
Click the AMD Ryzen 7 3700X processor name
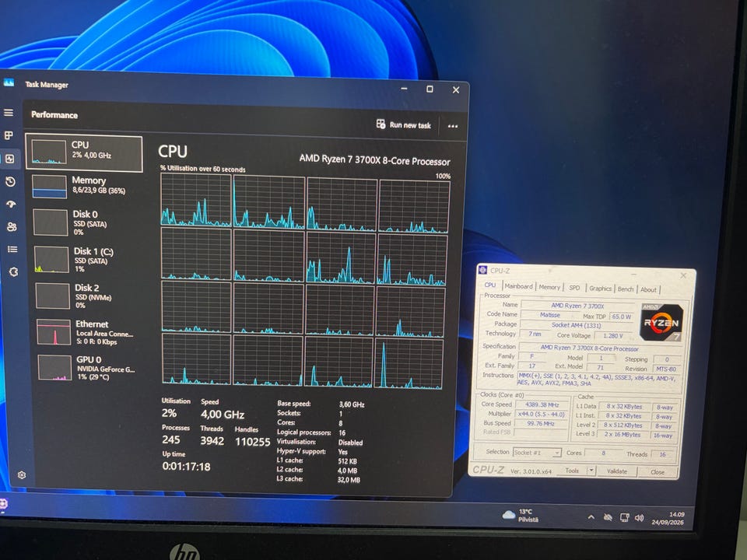(x=374, y=159)
